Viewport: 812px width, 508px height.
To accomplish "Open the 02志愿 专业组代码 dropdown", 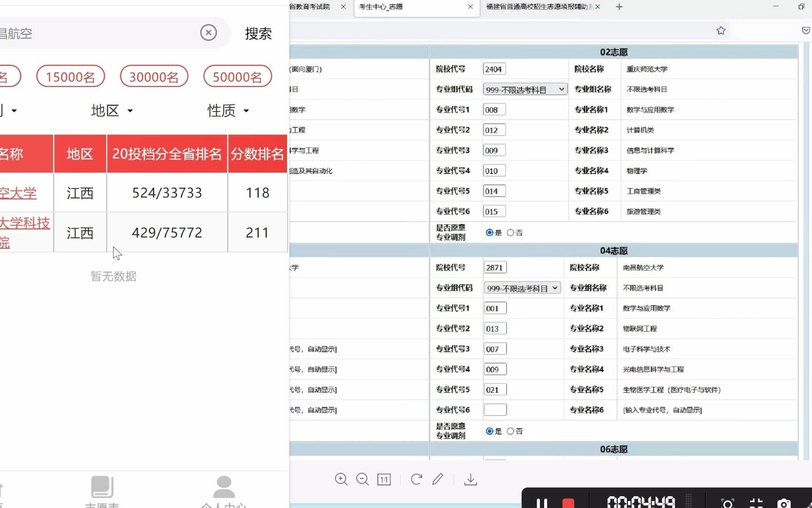I will tap(525, 89).
